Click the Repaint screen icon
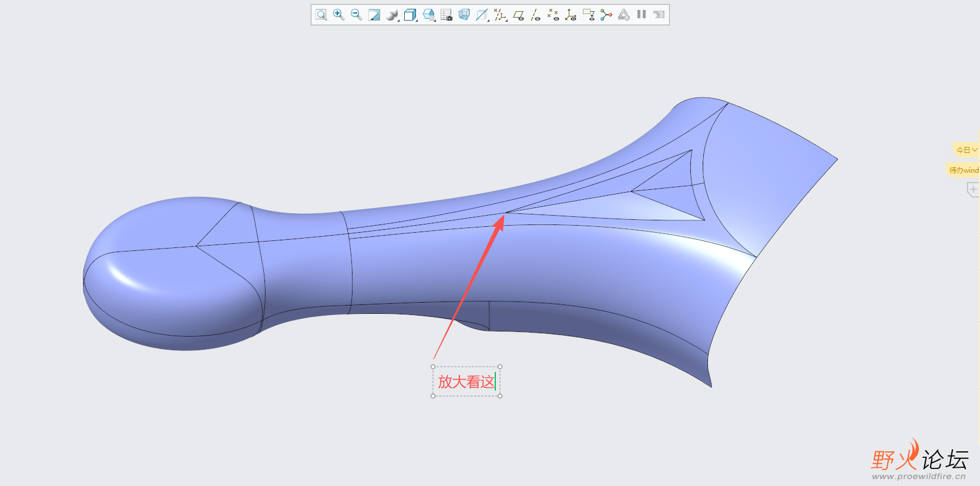 point(374,15)
